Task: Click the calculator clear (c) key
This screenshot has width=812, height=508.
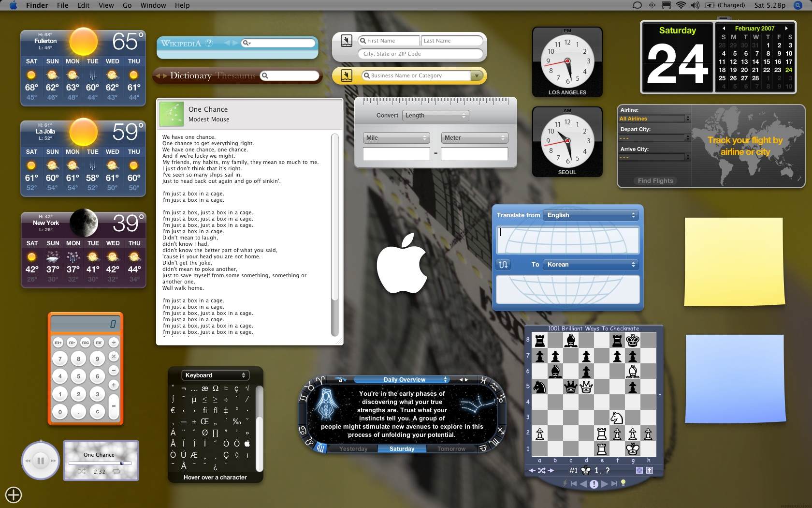Action: 97,412
